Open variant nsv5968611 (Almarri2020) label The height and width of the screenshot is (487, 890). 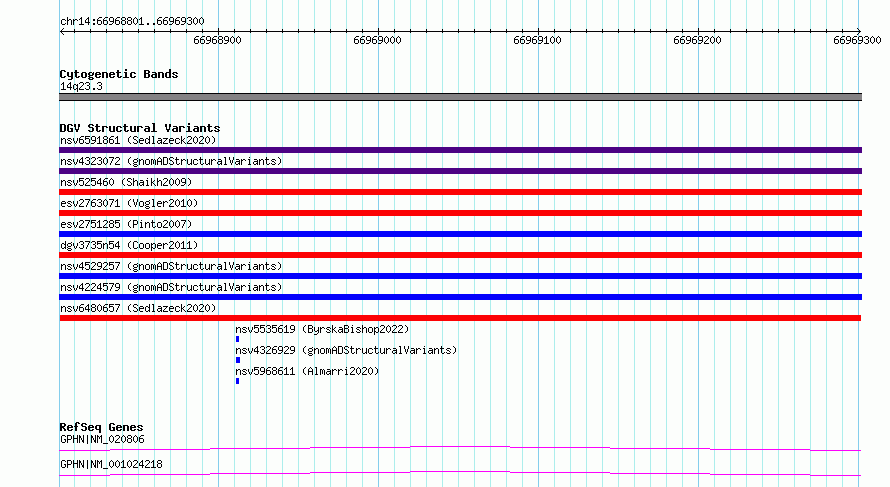tap(307, 371)
